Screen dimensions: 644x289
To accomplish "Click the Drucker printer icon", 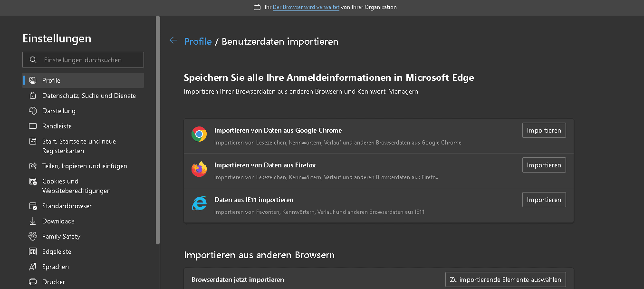I will pyautogui.click(x=33, y=282).
